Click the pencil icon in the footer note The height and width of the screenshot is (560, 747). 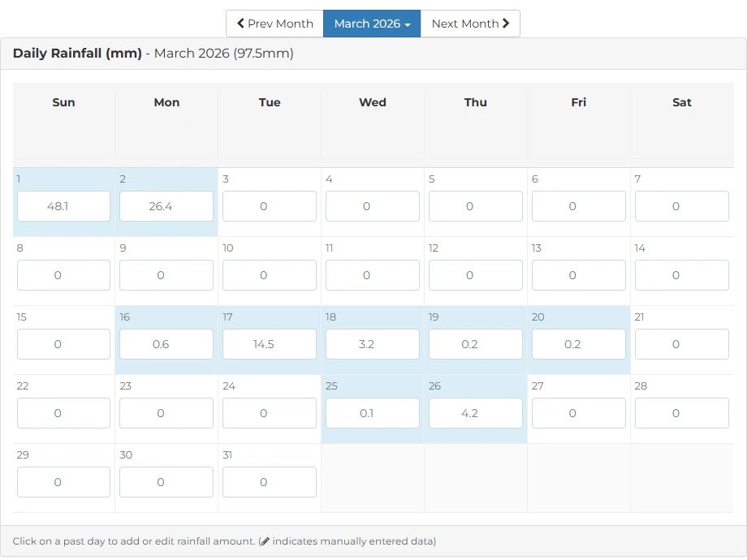tap(265, 541)
